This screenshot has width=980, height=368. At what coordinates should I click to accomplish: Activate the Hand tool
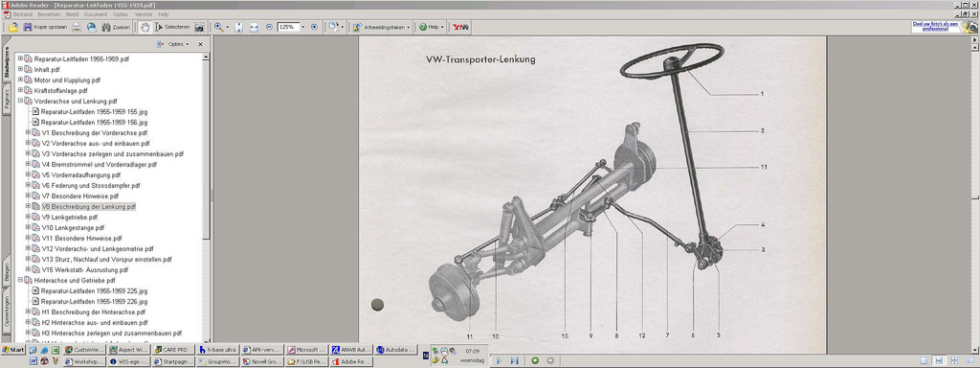point(145,27)
